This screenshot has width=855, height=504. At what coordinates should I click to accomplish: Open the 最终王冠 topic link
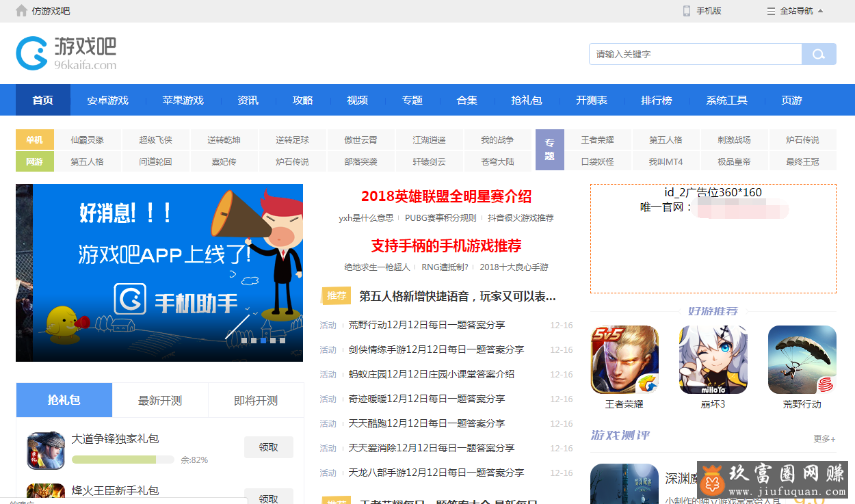pyautogui.click(x=803, y=161)
